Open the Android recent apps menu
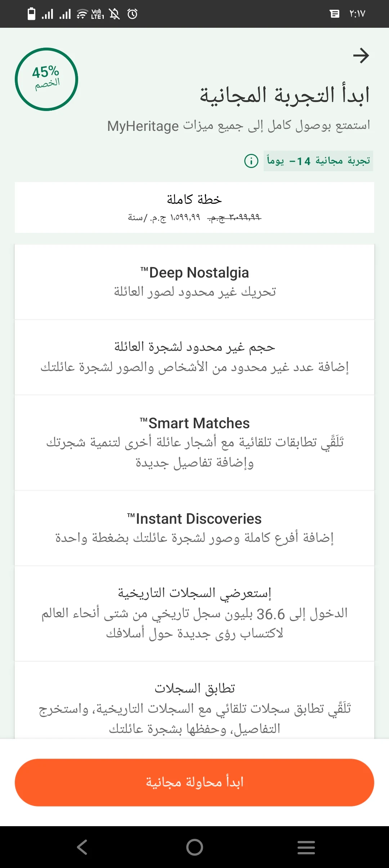The image size is (389, 868). (306, 847)
